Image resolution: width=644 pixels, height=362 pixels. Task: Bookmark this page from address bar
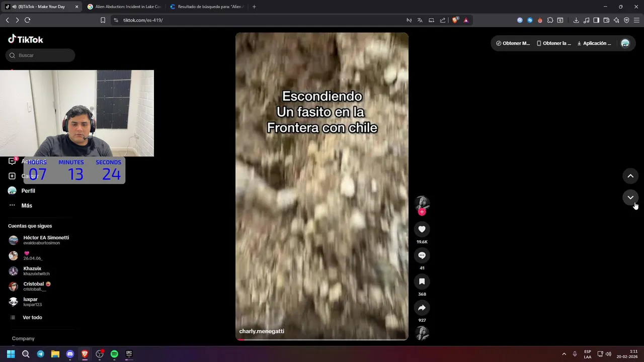(103, 20)
